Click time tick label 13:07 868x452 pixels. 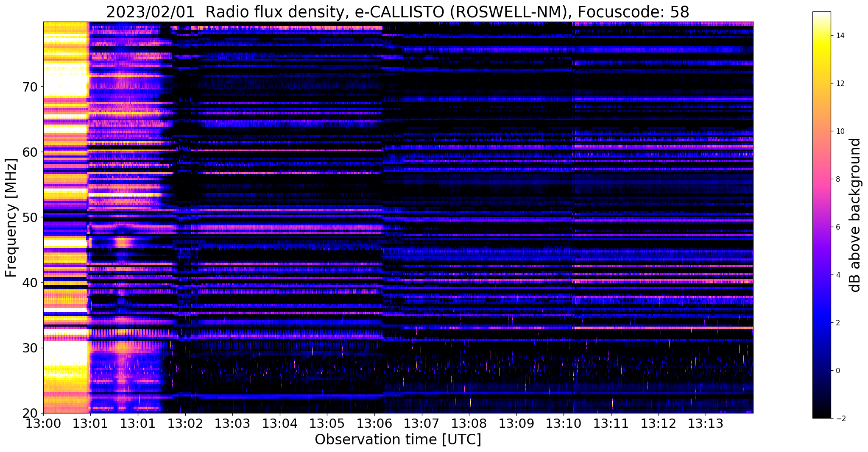[x=422, y=423]
